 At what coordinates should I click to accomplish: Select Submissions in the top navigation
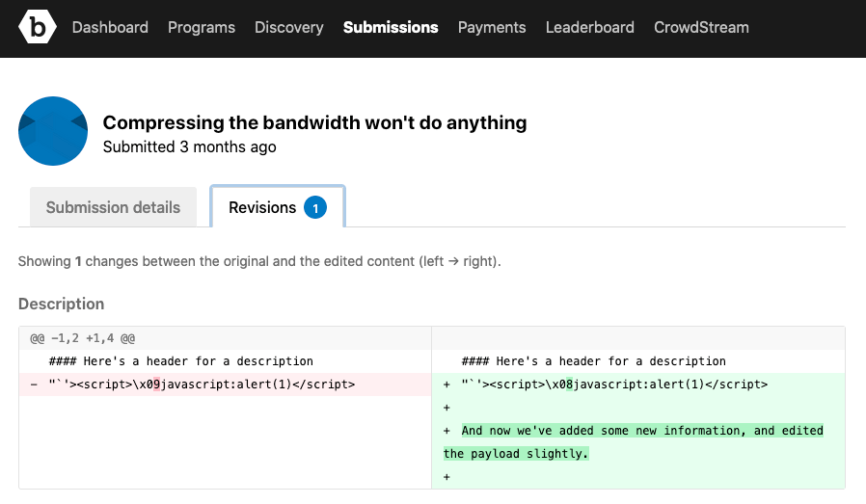391,28
